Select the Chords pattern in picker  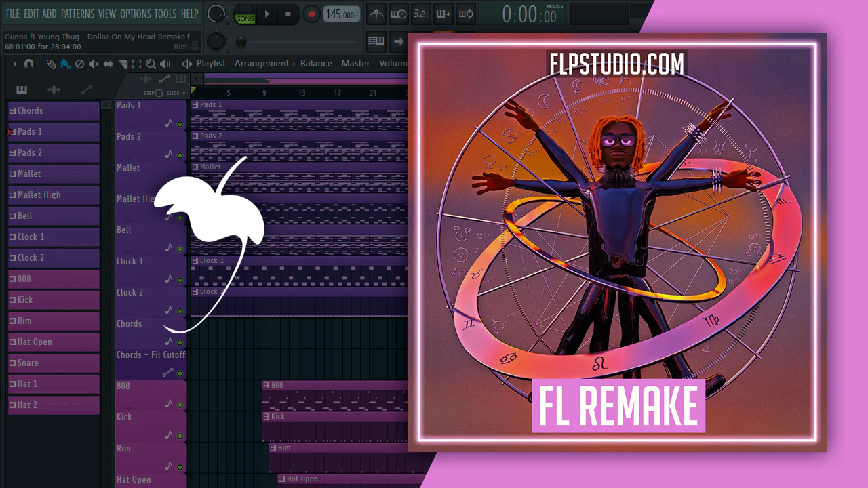pos(54,110)
